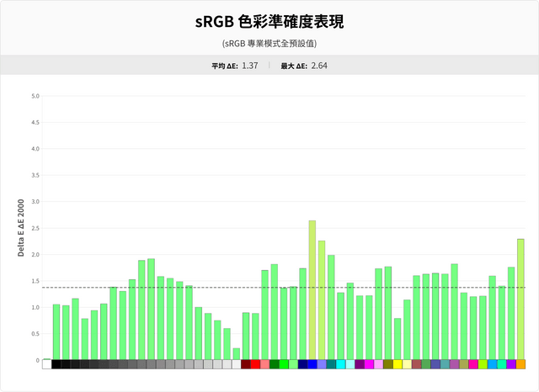Image resolution: width=539 pixels, height=392 pixels.
Task: Select the chartreuse yellow-green swatch
Action: point(483,364)
